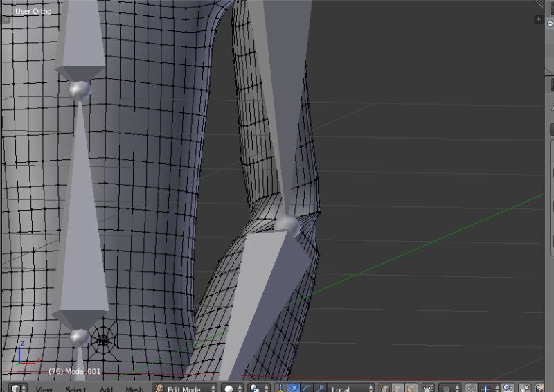Click the lower-left bone joint sphere
This screenshot has height=392, width=554.
coord(80,337)
